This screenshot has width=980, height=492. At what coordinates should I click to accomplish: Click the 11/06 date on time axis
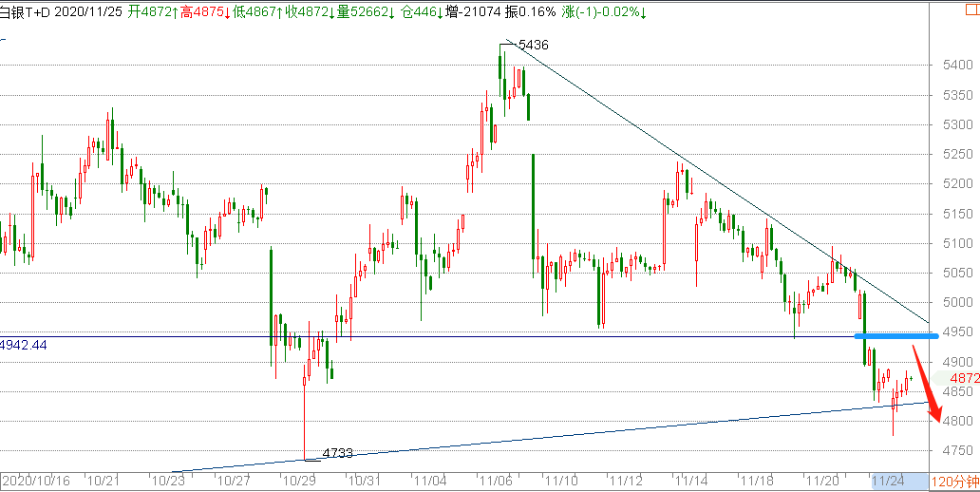point(495,481)
